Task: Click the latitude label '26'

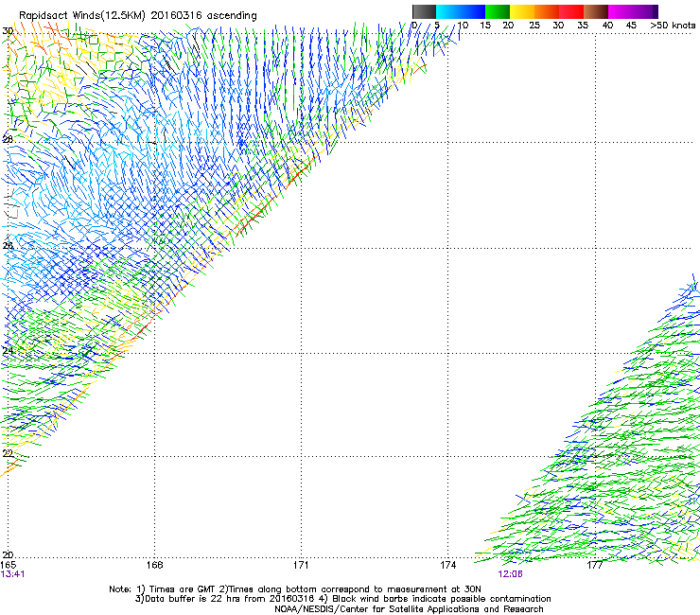Action: pyautogui.click(x=8, y=246)
